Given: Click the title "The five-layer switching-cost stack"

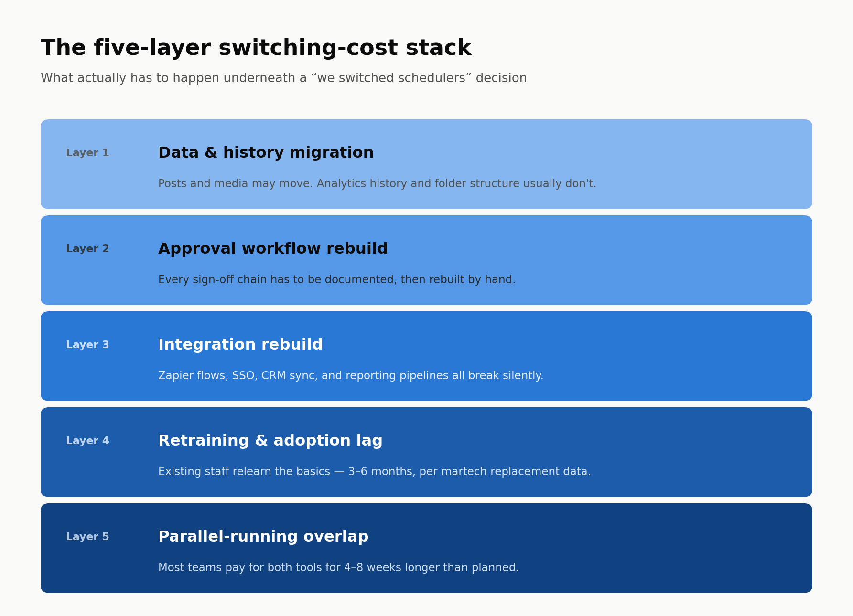Looking at the screenshot, I should click(256, 48).
